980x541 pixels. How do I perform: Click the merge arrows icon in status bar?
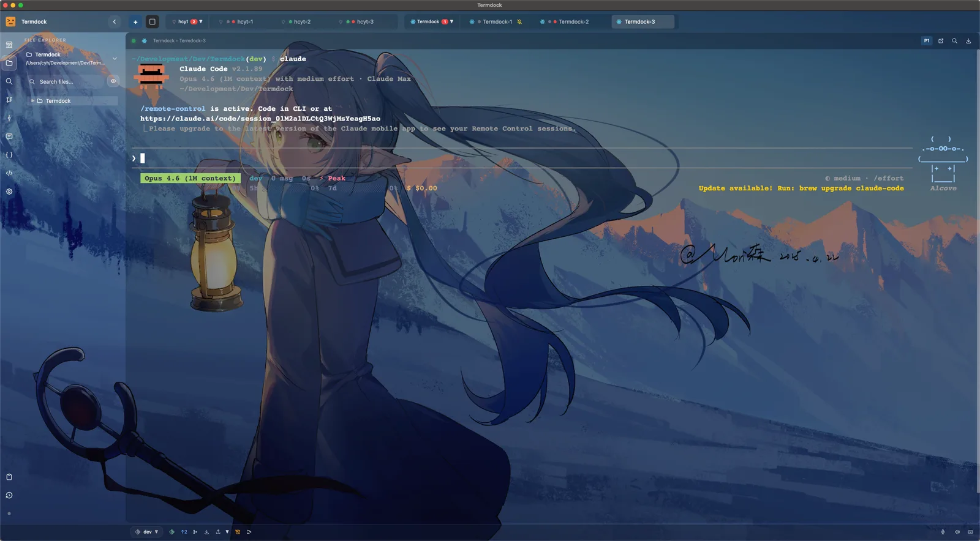tap(249, 532)
